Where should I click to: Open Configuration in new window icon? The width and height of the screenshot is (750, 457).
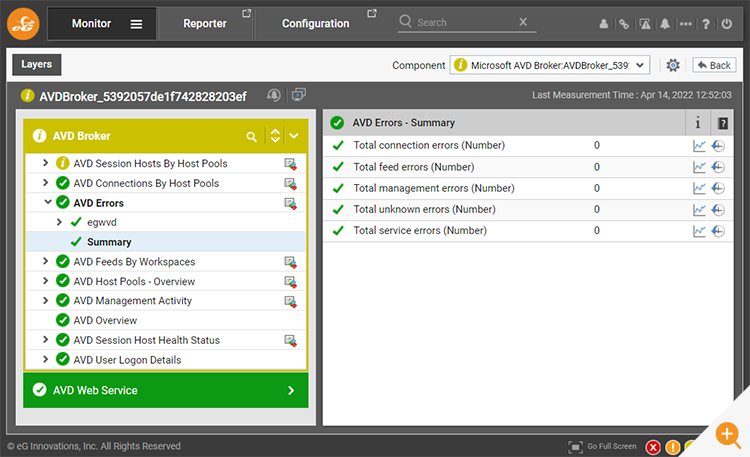pos(372,13)
